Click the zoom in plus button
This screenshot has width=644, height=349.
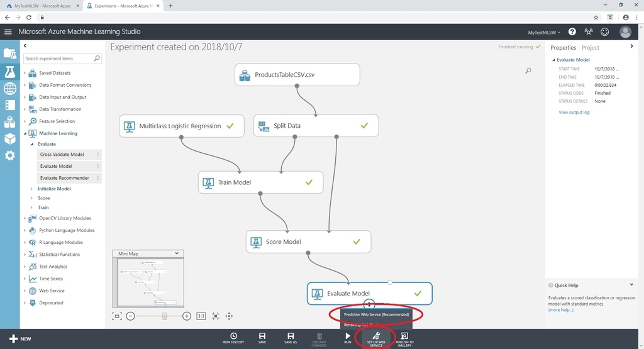coord(186,316)
